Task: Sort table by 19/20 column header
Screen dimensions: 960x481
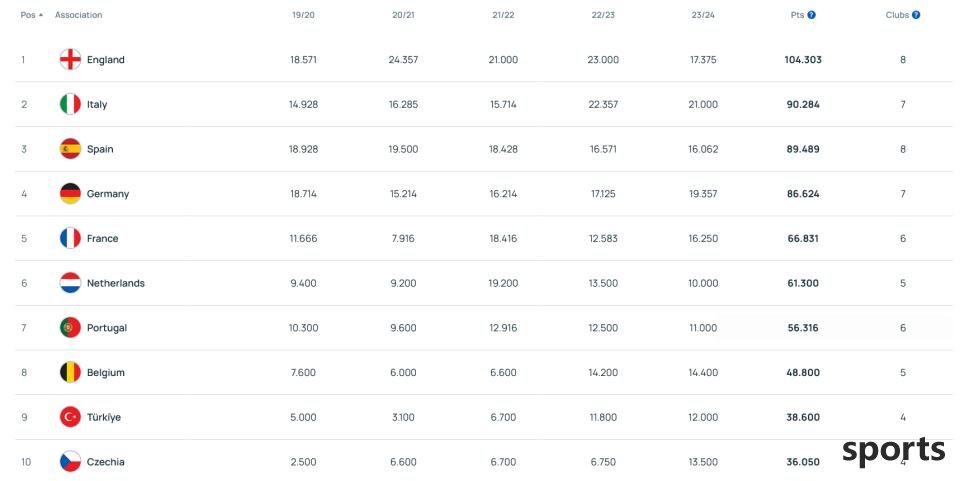Action: click(303, 15)
